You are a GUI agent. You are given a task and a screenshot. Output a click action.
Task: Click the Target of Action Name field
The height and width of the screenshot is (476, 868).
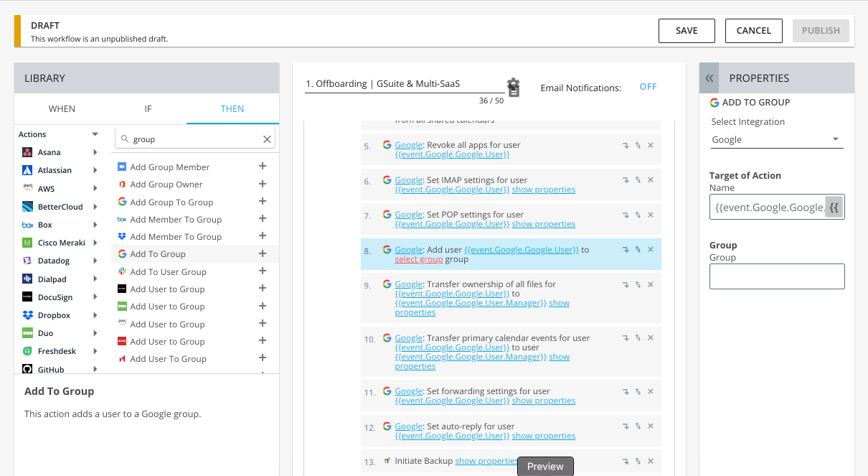pyautogui.click(x=768, y=207)
